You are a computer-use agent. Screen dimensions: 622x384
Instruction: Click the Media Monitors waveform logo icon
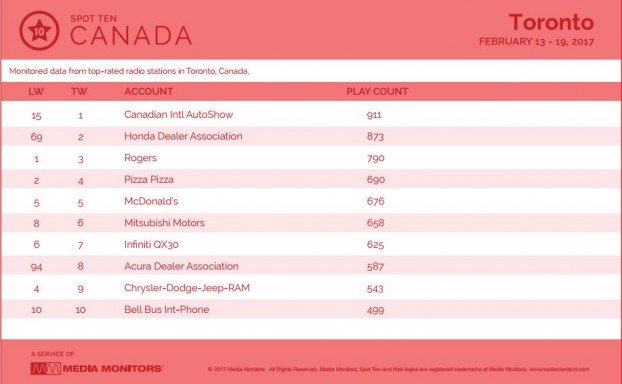click(46, 369)
